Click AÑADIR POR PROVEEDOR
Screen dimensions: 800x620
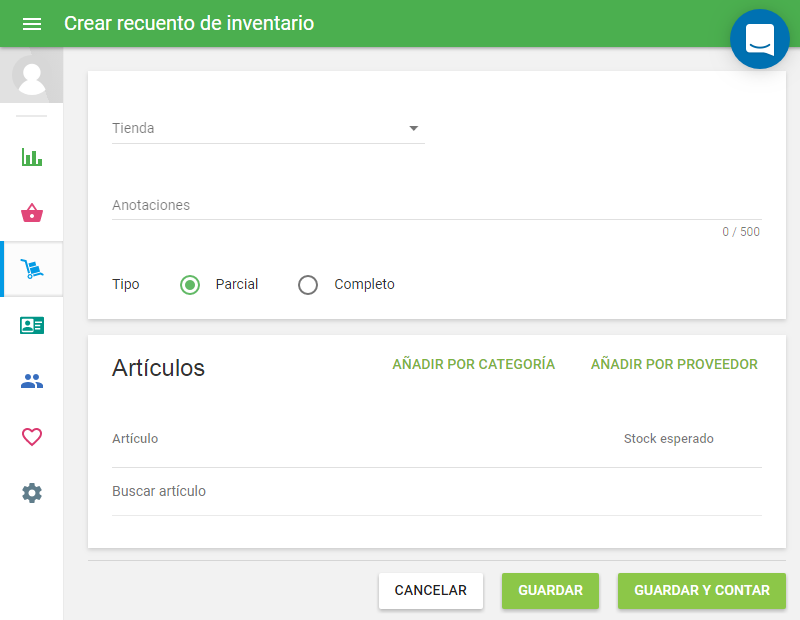(x=674, y=364)
